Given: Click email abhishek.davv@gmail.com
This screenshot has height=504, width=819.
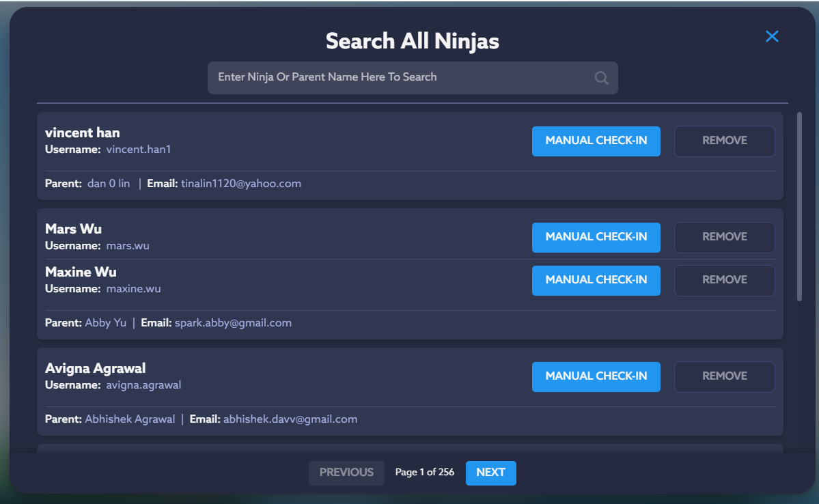Looking at the screenshot, I should tap(290, 419).
